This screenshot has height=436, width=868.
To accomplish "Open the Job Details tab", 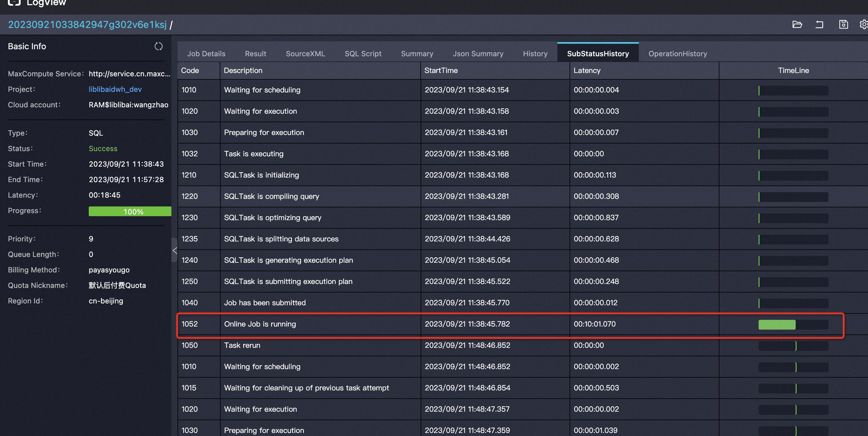I will 206,54.
